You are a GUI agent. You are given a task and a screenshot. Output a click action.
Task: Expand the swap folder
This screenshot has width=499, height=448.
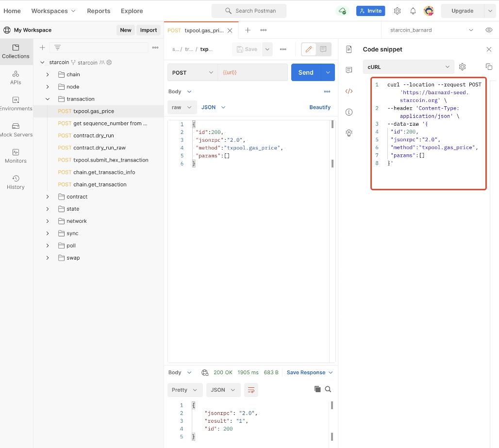48,258
